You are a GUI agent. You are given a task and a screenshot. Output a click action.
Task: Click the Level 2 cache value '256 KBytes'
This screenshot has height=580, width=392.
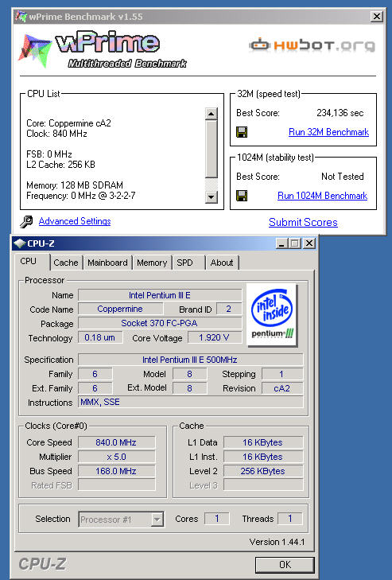[x=263, y=471]
